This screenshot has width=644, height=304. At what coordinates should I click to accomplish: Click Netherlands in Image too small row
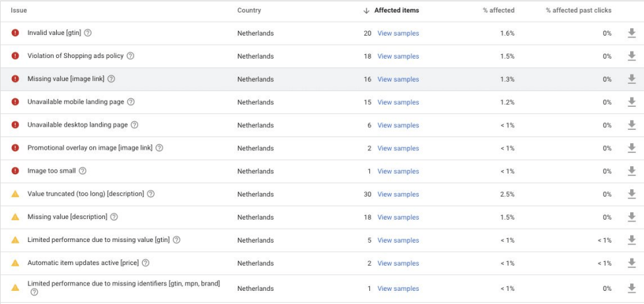(255, 171)
